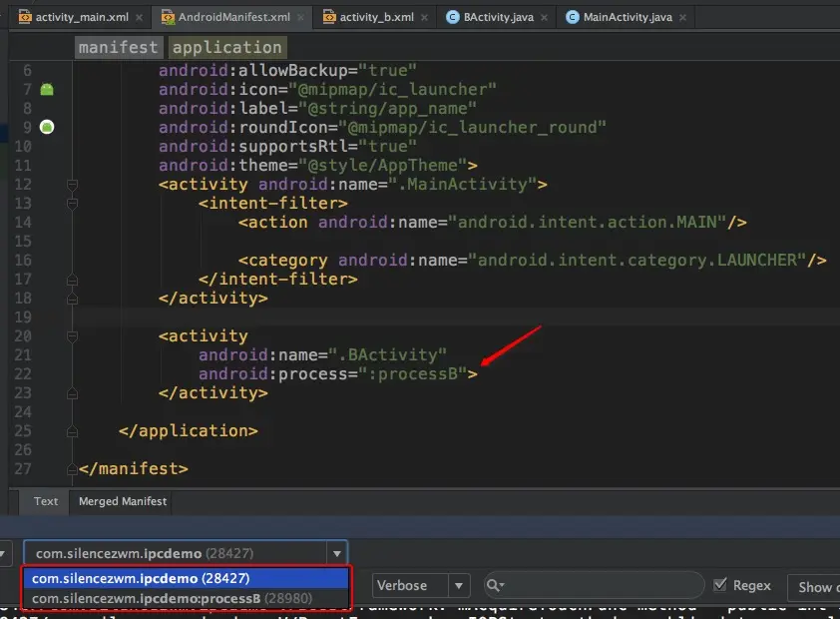Open the process selector dropdown arrow
Viewport: 840px width, 619px height.
click(x=337, y=554)
